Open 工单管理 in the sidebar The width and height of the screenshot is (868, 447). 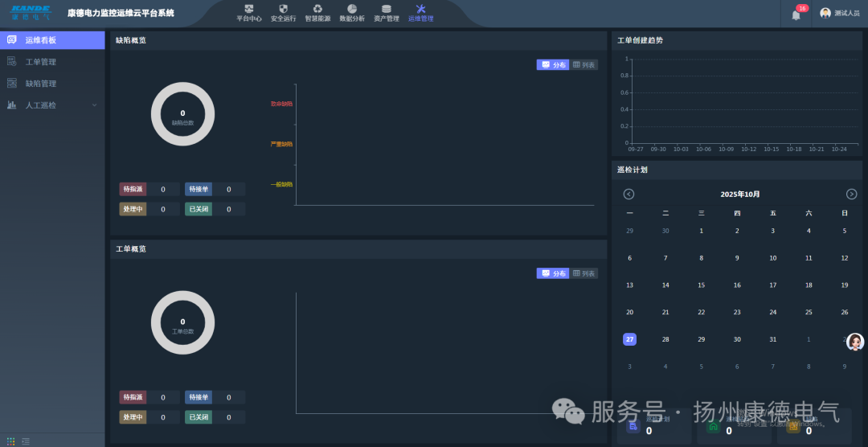(52, 61)
